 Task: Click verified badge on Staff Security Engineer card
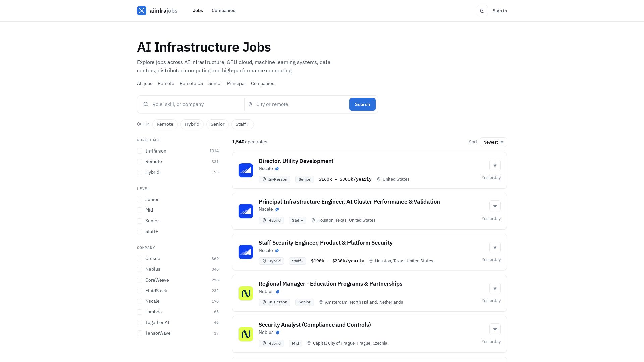pyautogui.click(x=277, y=251)
